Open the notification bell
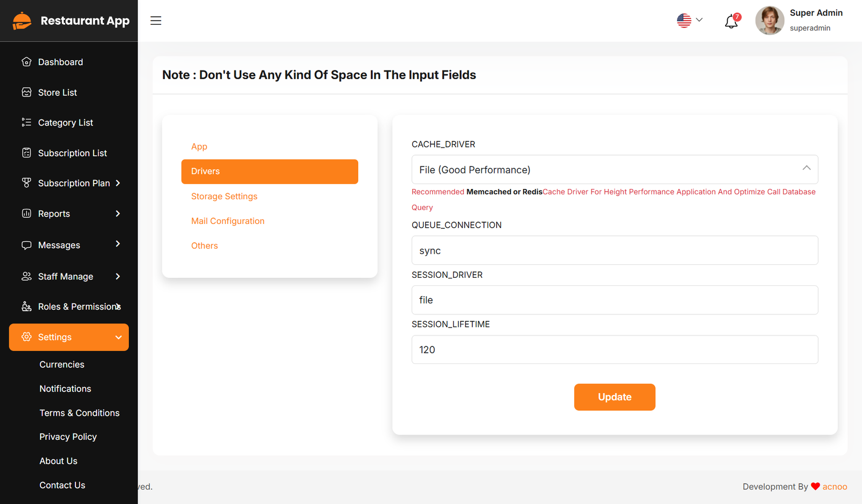 coord(731,22)
